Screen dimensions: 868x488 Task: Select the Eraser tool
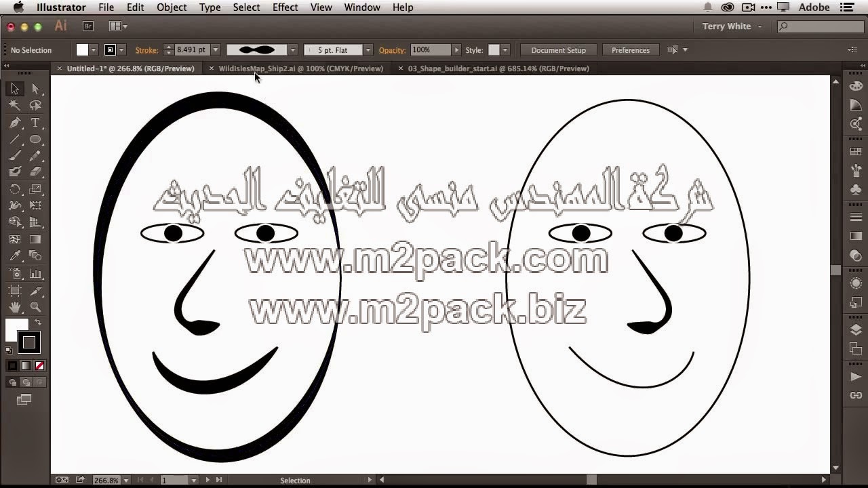tap(35, 172)
